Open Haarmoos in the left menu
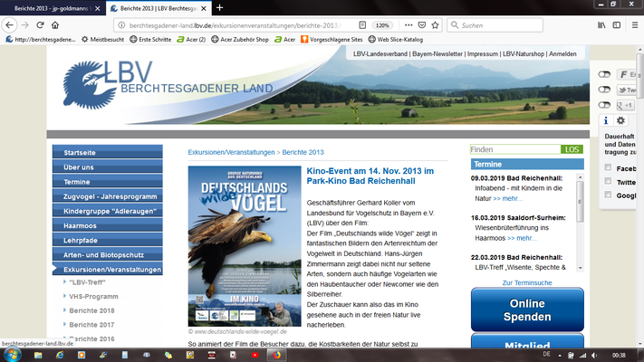Screen dimensions: 644x362 coord(108,225)
